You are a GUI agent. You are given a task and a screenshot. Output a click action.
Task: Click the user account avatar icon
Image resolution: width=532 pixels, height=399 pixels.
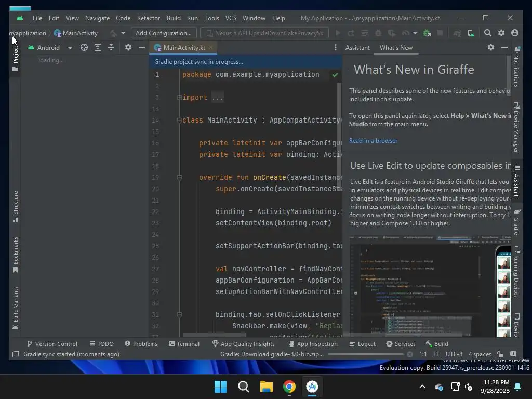pyautogui.click(x=515, y=33)
